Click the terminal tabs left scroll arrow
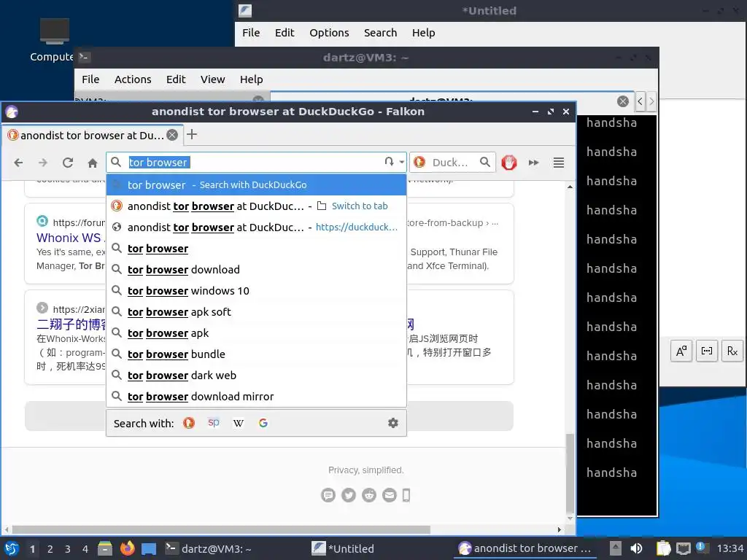 pos(640,101)
